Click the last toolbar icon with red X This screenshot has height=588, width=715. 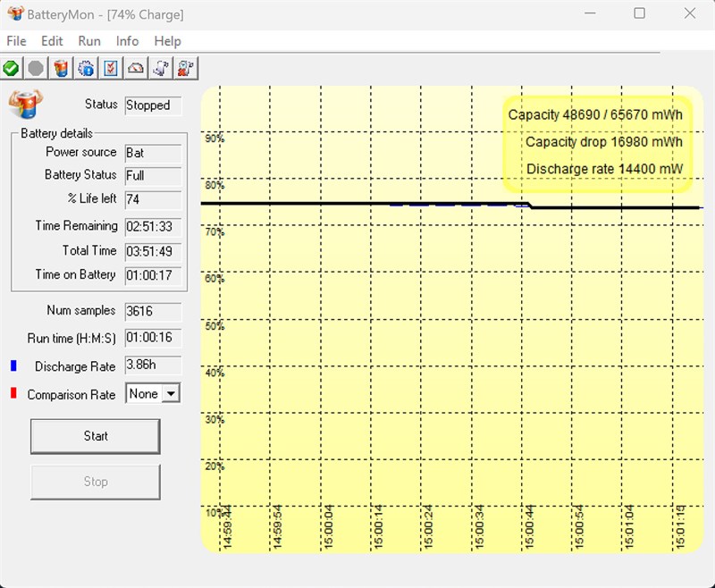(186, 68)
